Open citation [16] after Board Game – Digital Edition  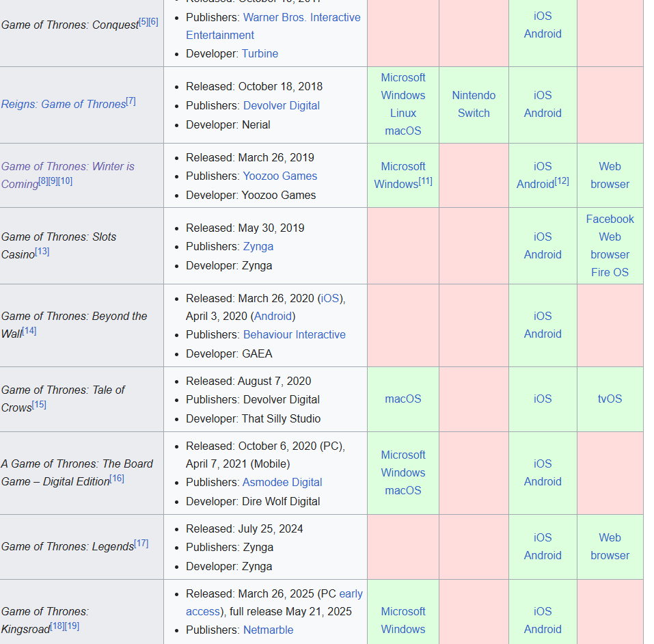tap(117, 479)
